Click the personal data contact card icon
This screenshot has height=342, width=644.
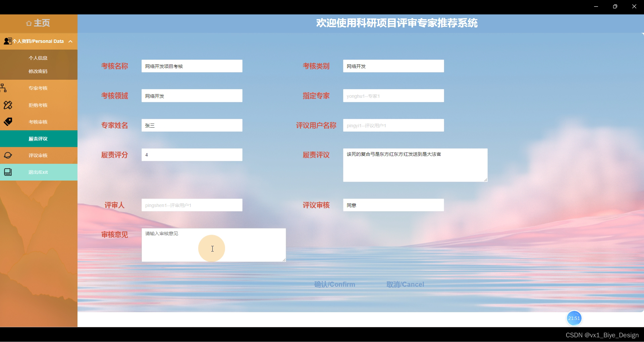coord(8,41)
